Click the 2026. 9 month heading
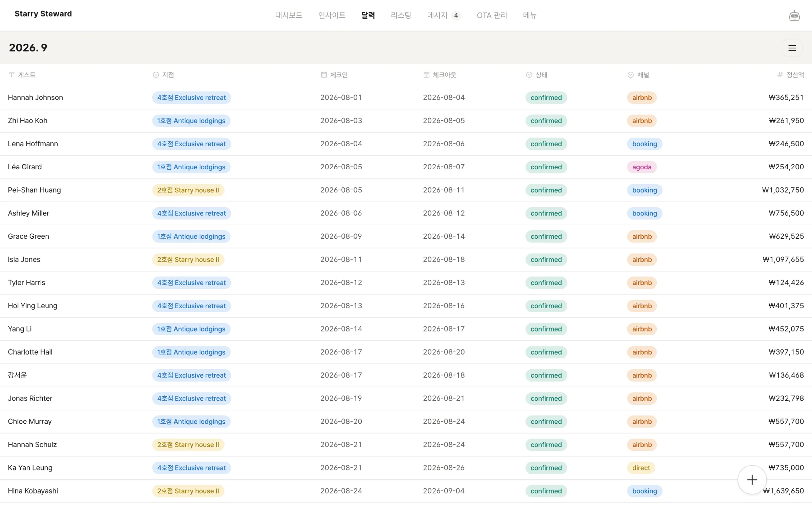 28,48
